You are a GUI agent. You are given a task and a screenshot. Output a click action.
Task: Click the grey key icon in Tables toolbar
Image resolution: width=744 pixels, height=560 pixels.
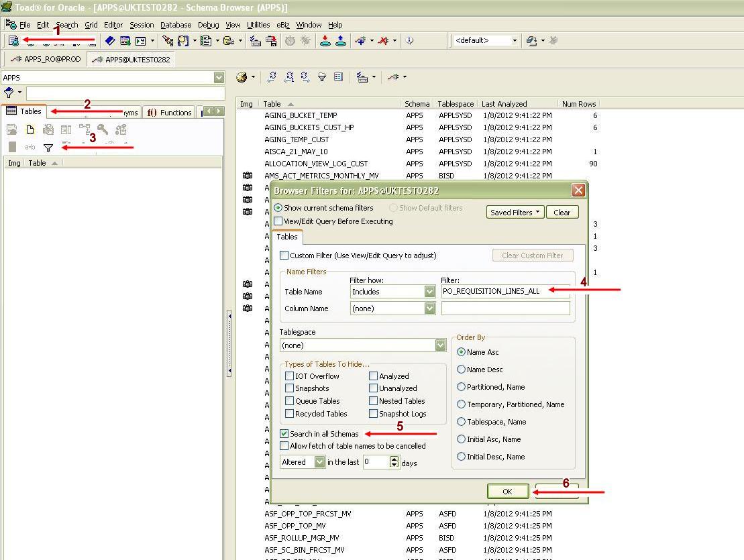point(103,129)
